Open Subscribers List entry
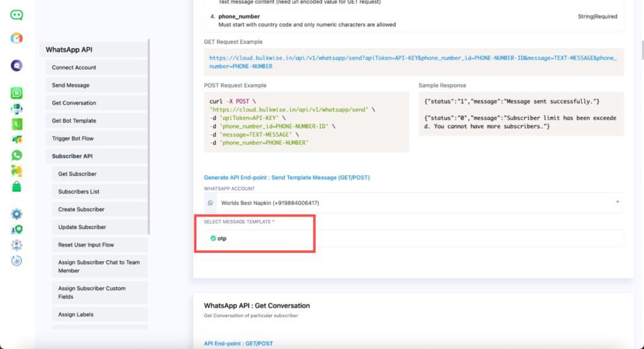The height and width of the screenshot is (349, 644). point(100,191)
